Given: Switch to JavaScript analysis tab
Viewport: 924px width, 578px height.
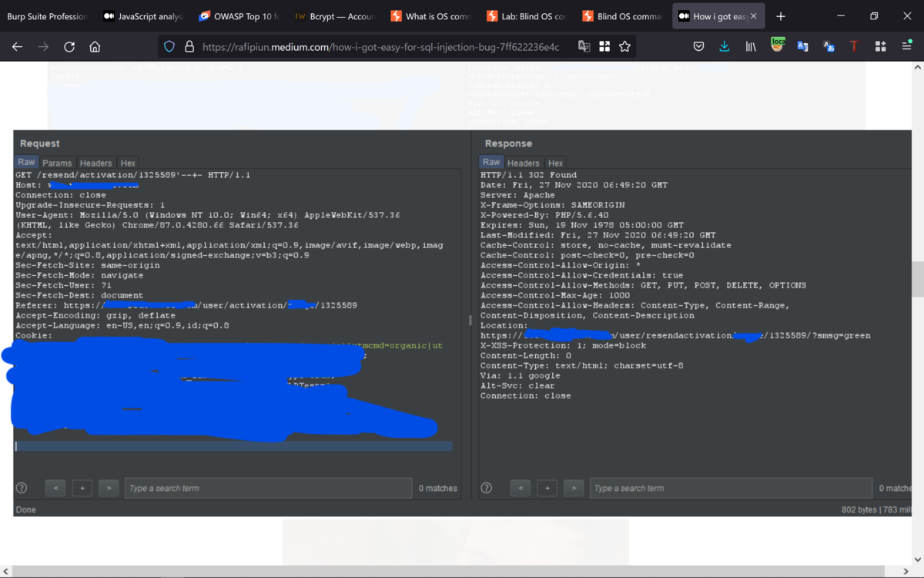Looking at the screenshot, I should [x=143, y=16].
